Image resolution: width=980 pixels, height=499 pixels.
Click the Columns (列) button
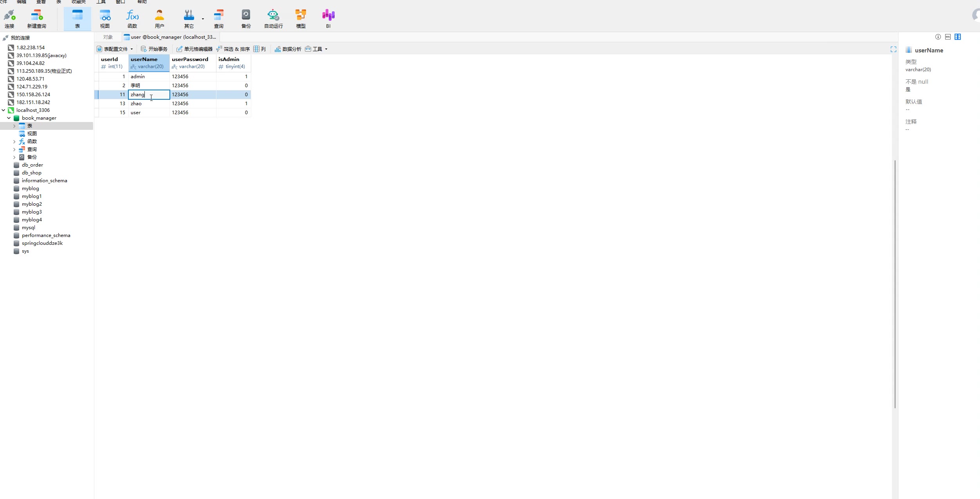tap(259, 49)
